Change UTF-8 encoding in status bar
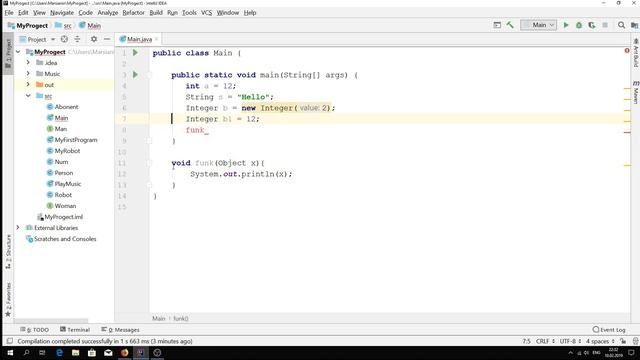Image resolution: width=640 pixels, height=360 pixels. 570,341
